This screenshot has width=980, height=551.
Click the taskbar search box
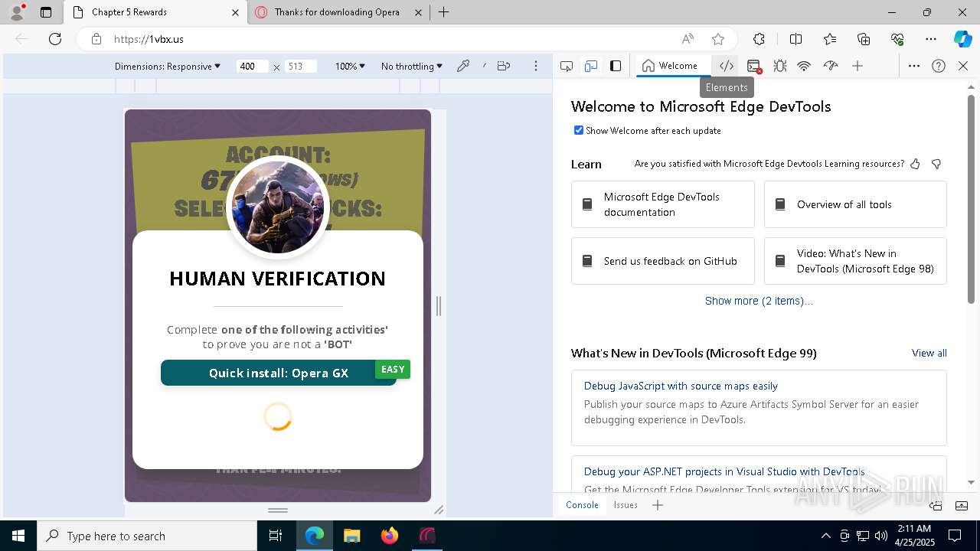[x=147, y=536]
